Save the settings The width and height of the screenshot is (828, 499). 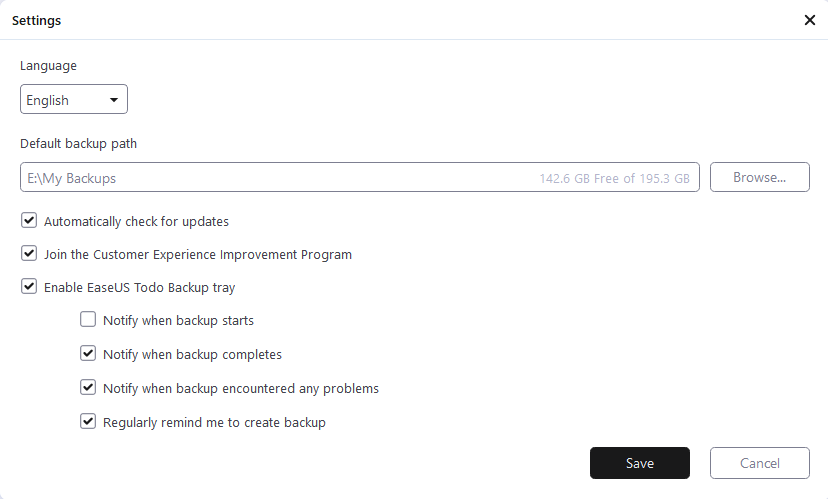[x=640, y=463]
